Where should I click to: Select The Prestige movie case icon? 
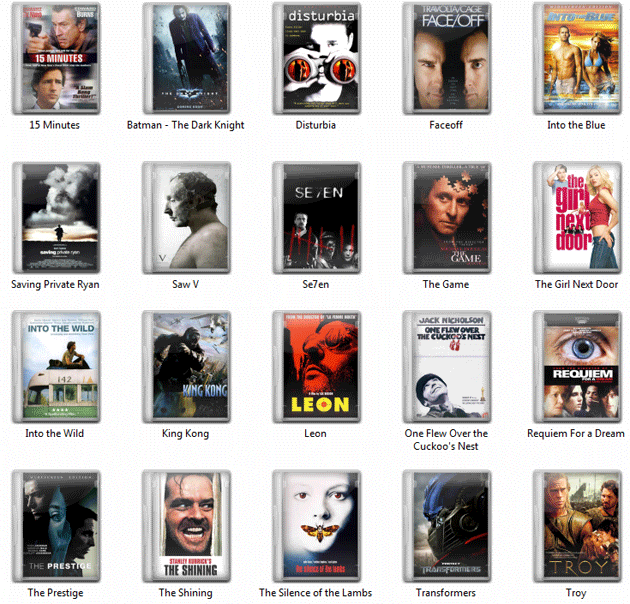[56, 526]
